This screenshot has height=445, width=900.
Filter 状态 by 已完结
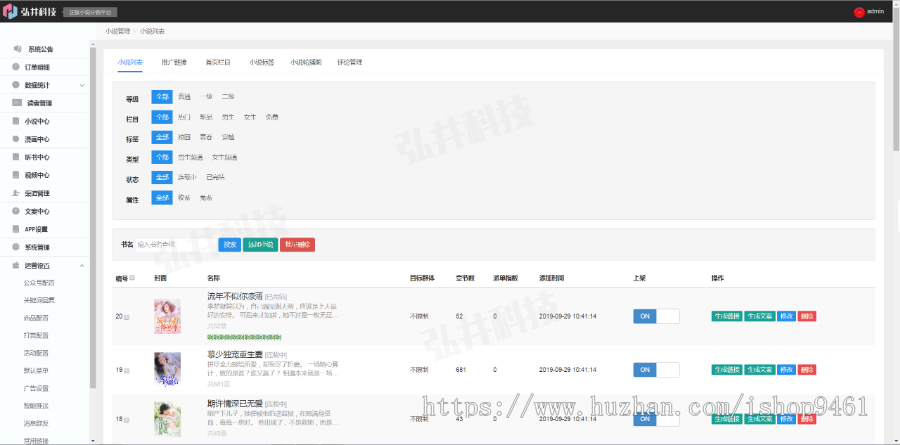[x=215, y=177]
